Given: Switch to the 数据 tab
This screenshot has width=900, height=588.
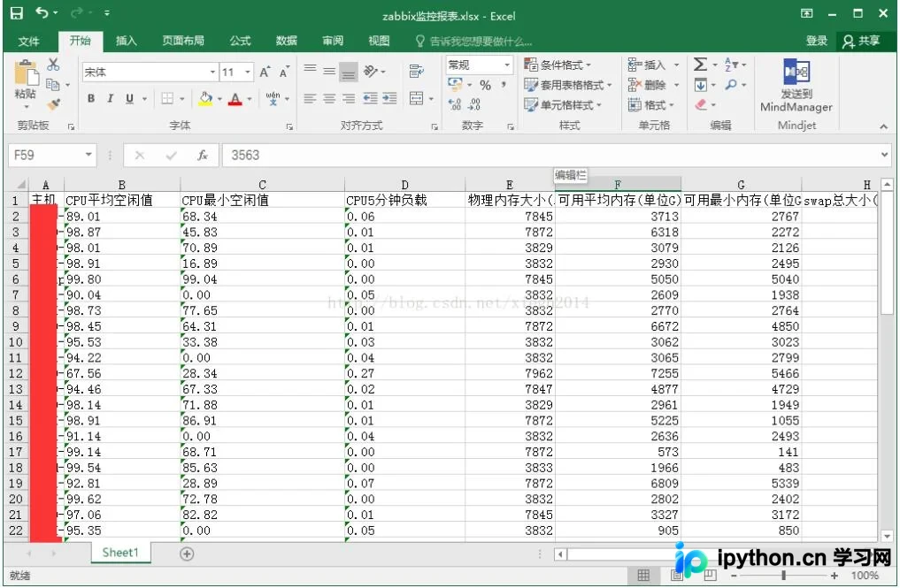Looking at the screenshot, I should [x=286, y=41].
